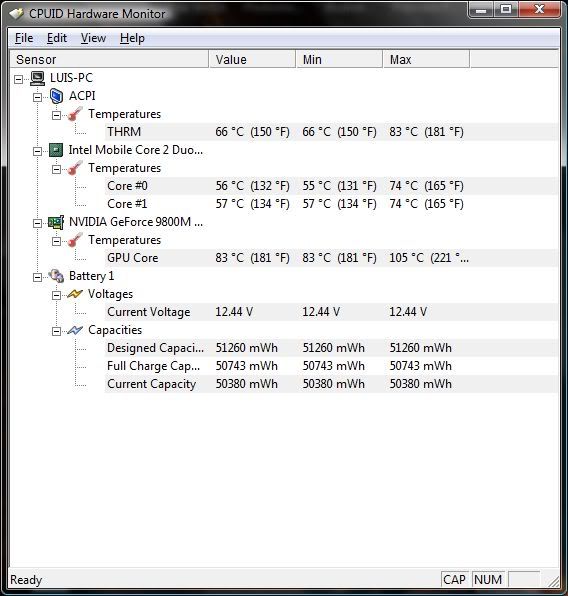Select the Intel Mobile Core 2 Duo label
This screenshot has width=568, height=596.
(x=136, y=150)
